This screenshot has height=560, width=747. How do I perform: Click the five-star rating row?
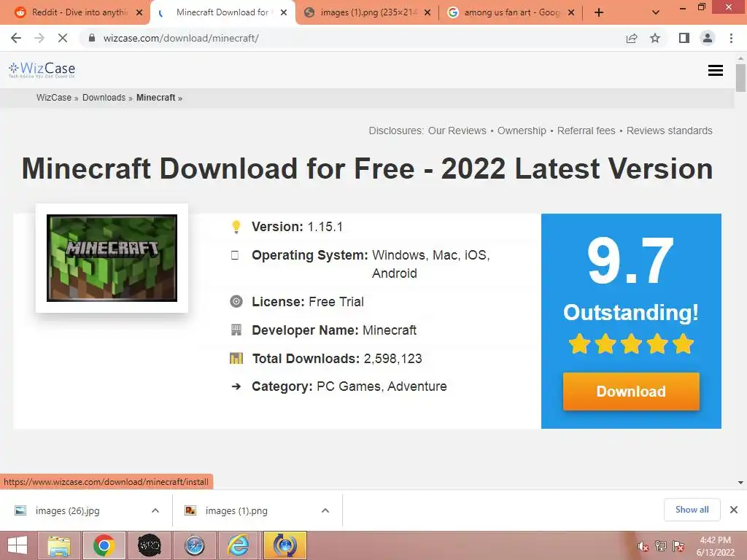point(631,344)
